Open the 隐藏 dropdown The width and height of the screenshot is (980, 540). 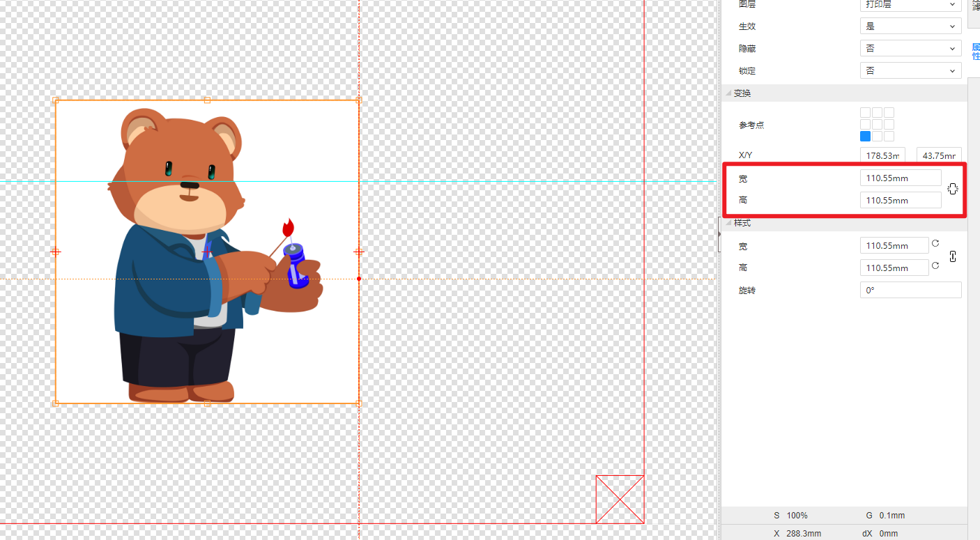[x=910, y=48]
